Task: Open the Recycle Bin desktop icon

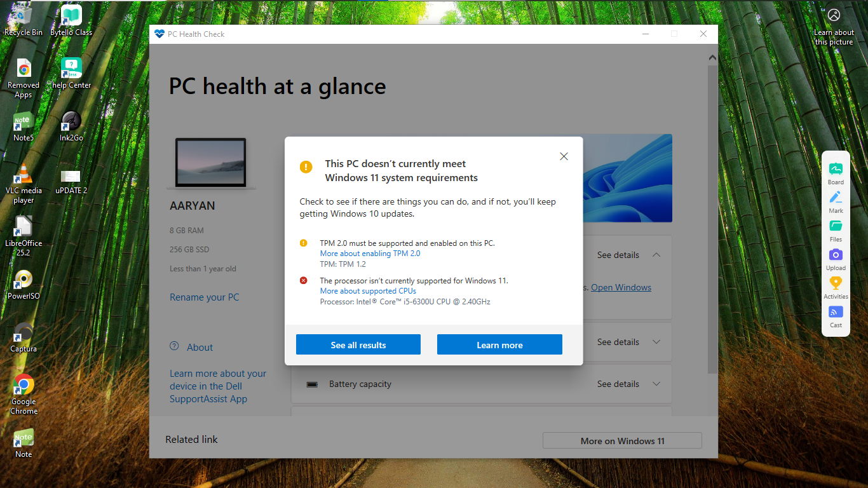Action: click(x=24, y=20)
